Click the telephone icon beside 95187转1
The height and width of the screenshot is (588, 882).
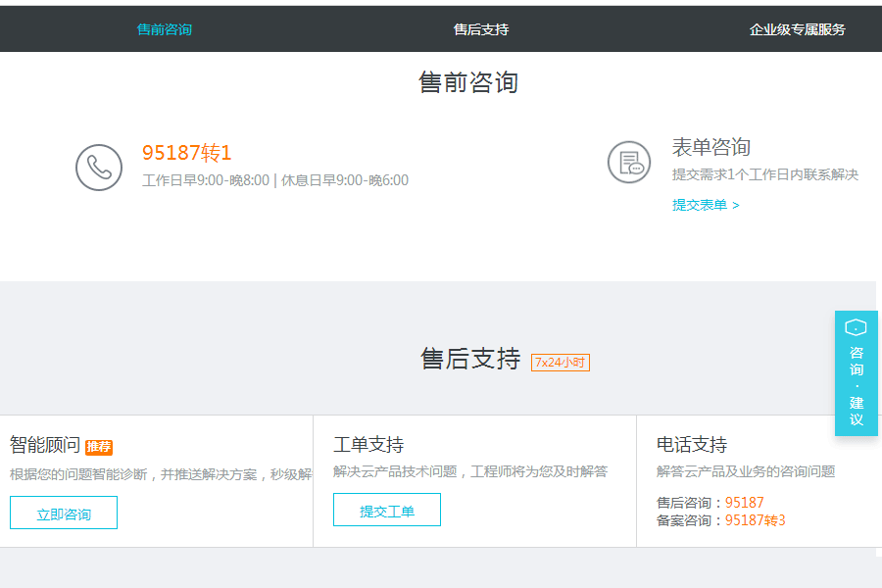99,168
